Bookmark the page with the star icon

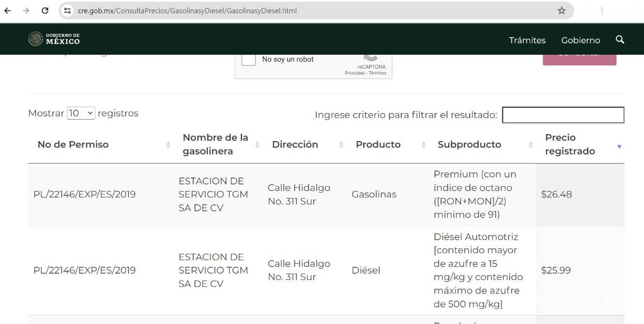(x=560, y=10)
